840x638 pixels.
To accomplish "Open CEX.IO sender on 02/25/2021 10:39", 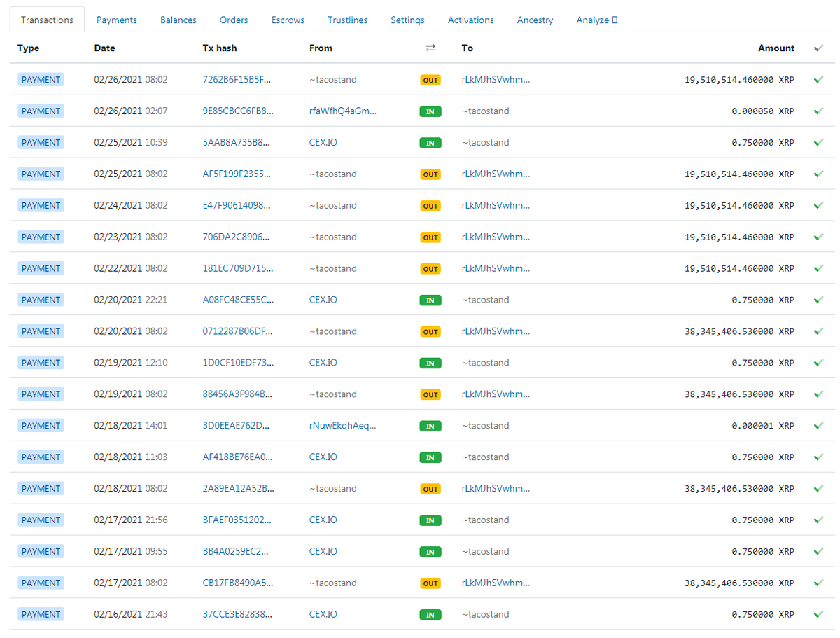I will click(x=323, y=143).
